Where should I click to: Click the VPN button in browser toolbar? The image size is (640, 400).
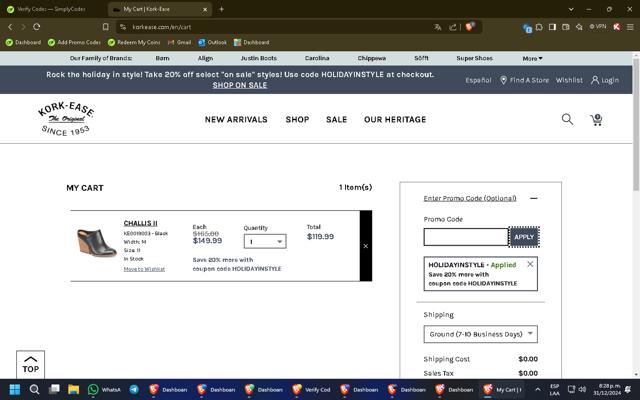coord(598,27)
